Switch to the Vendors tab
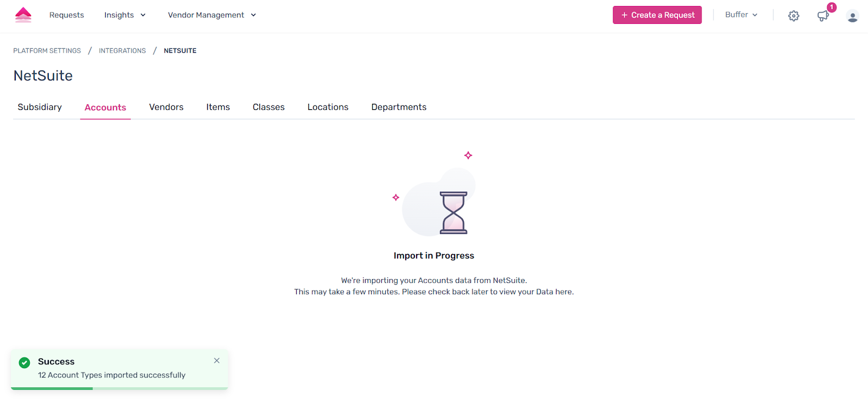 click(x=166, y=107)
